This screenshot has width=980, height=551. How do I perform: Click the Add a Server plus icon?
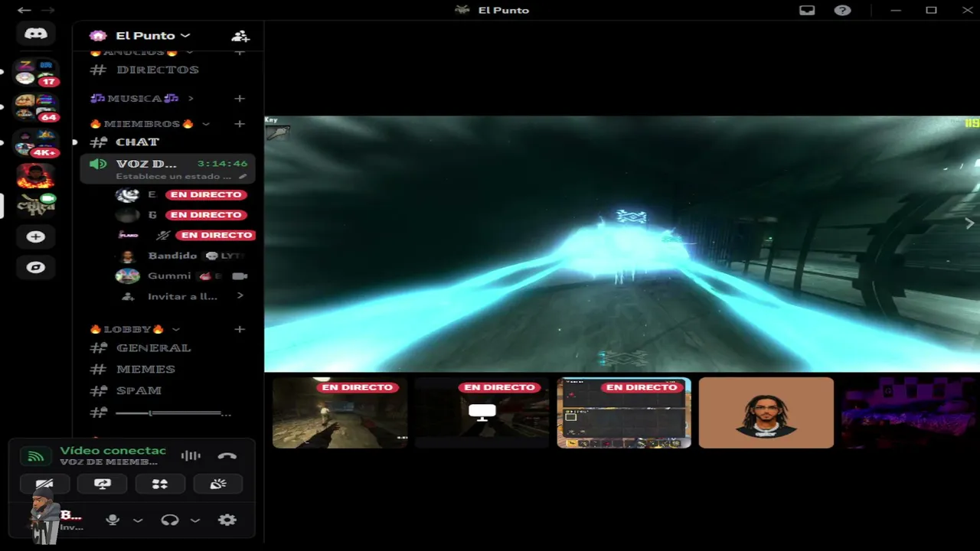tap(35, 236)
